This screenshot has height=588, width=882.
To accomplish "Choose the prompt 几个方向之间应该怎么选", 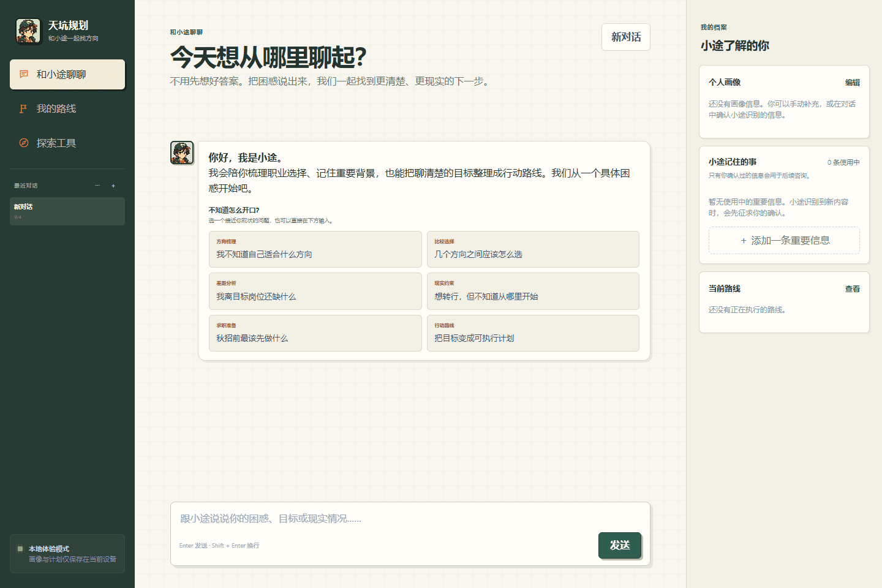I will click(533, 249).
